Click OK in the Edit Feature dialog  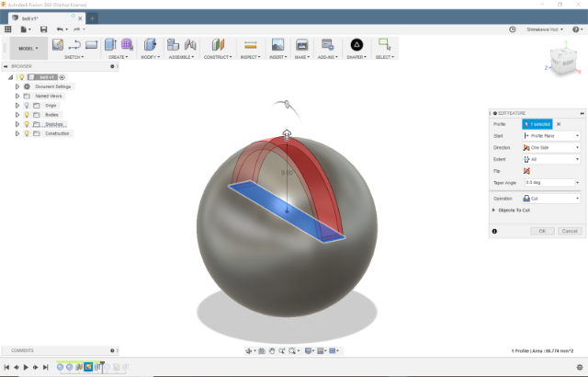[x=542, y=231]
